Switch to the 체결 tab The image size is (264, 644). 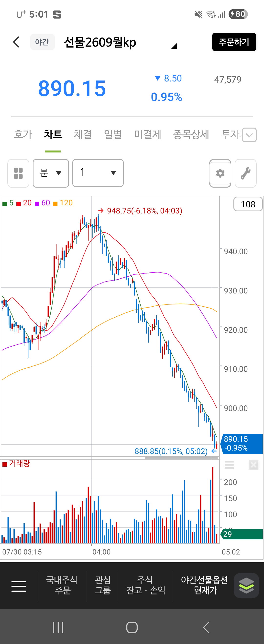tap(83, 134)
